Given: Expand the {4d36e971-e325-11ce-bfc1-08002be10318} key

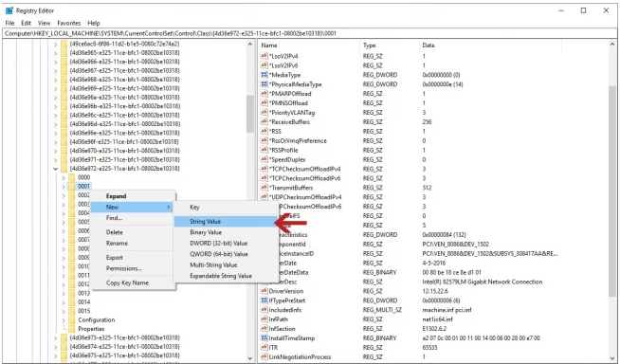Looking at the screenshot, I should point(55,159).
